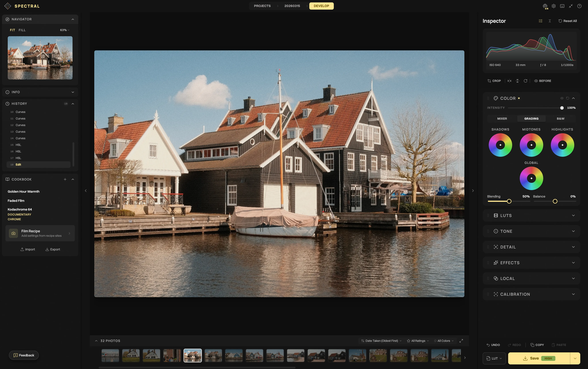Select the Crop tool

click(494, 81)
